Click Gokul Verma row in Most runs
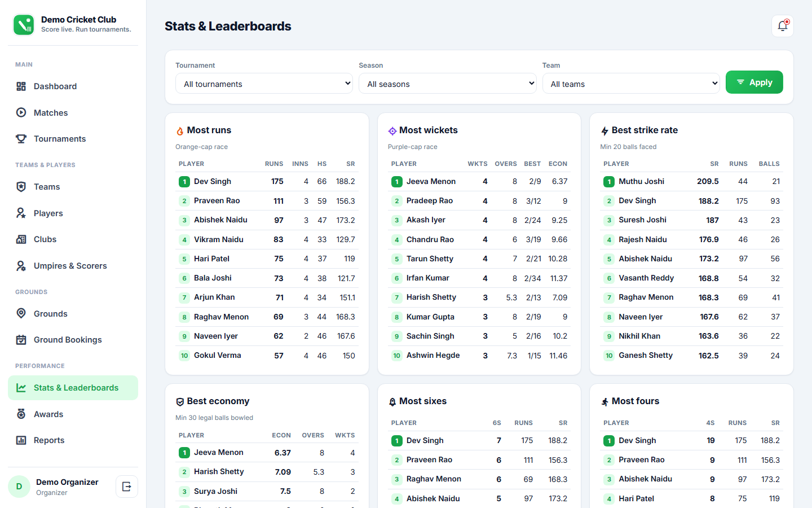Viewport: 812px width, 508px height. pos(267,355)
